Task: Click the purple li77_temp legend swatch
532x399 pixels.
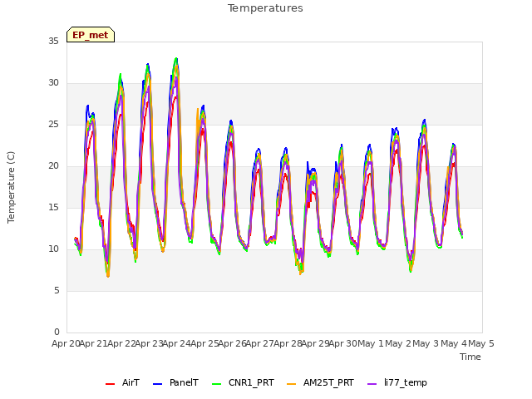Action: tap(372, 384)
